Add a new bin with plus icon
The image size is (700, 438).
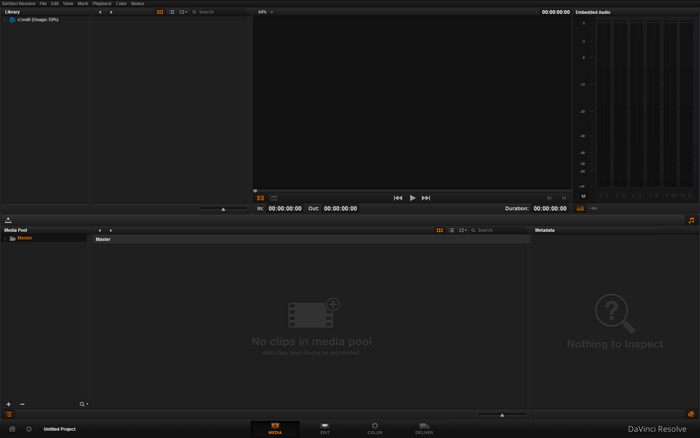tap(8, 404)
